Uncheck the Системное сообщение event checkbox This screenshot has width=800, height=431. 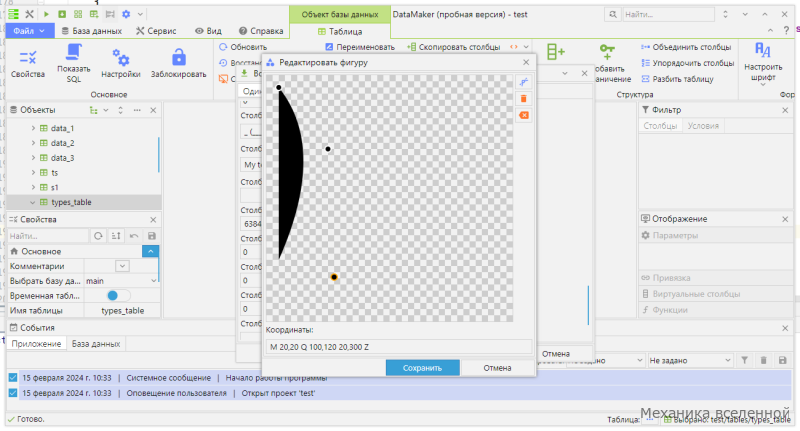pyautogui.click(x=13, y=377)
